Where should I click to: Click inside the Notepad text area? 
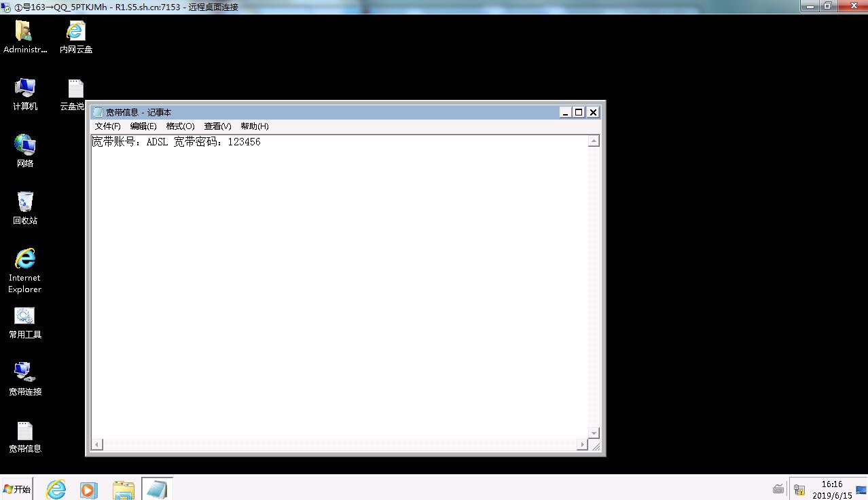coord(340,285)
